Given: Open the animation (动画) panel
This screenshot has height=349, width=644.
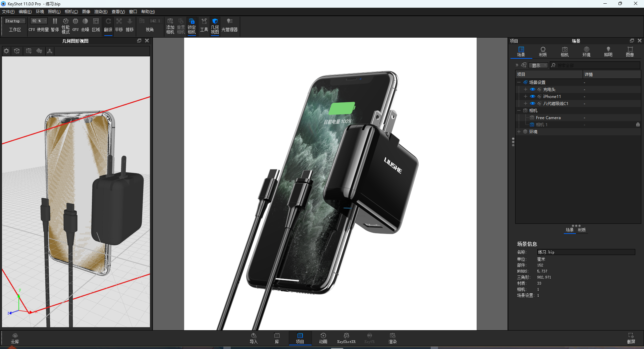Looking at the screenshot, I should pyautogui.click(x=323, y=338).
